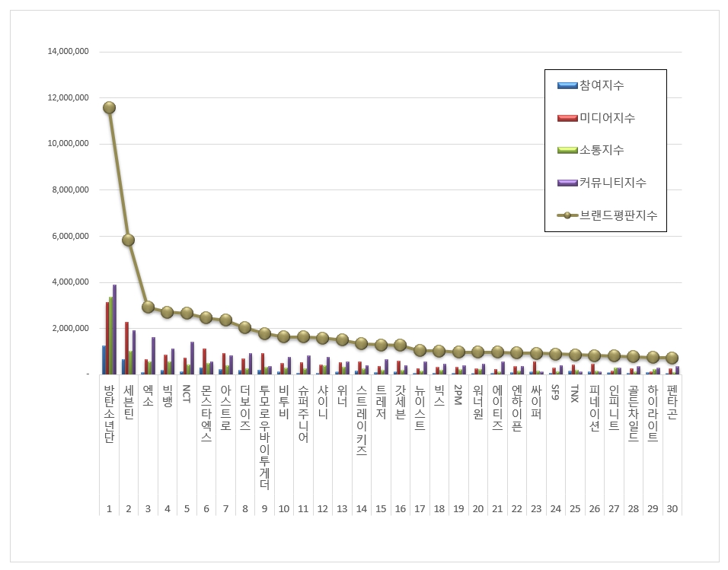Select the NCT category label
Screen dimensions: 728x570
click(187, 393)
